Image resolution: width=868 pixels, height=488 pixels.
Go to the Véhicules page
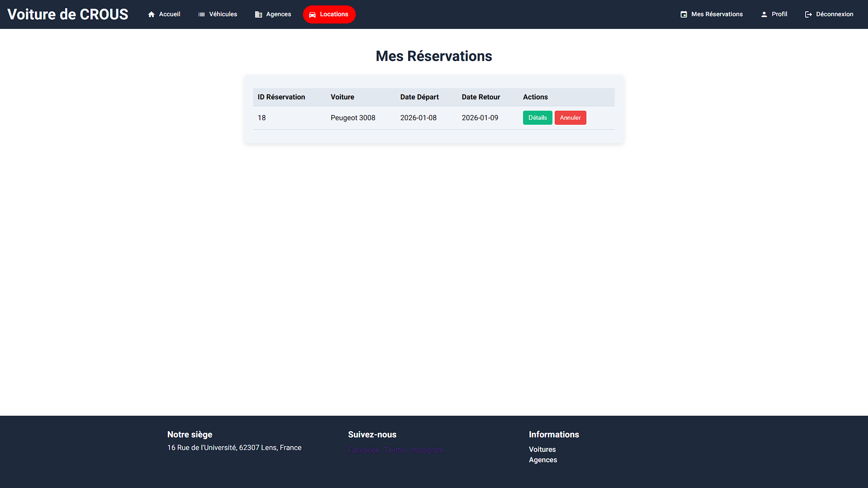pyautogui.click(x=218, y=14)
